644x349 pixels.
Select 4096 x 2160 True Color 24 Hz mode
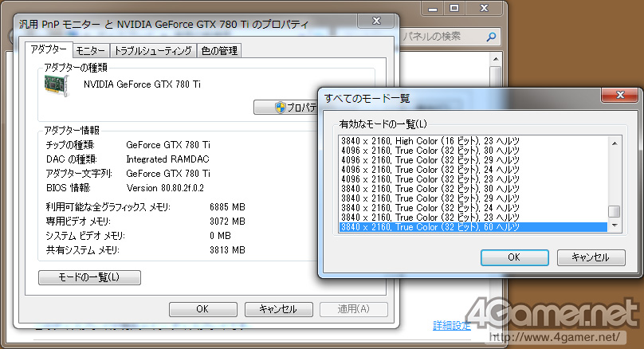(473, 170)
